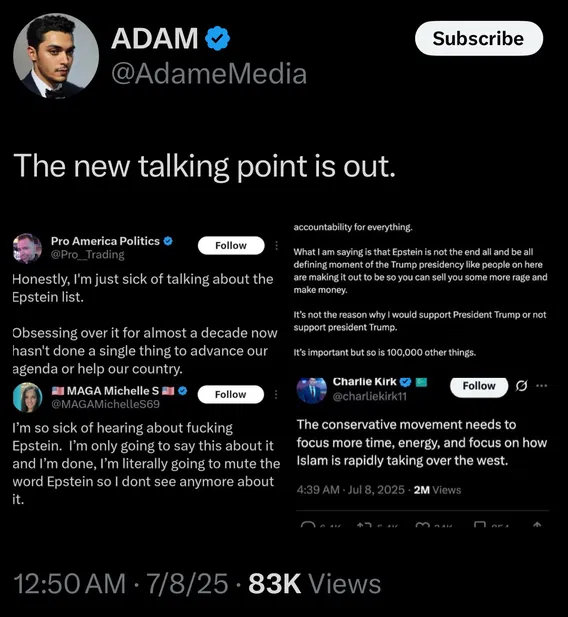Click MAGA Michelle S verified checkmark
Image resolution: width=568 pixels, height=617 pixels.
pyautogui.click(x=182, y=391)
